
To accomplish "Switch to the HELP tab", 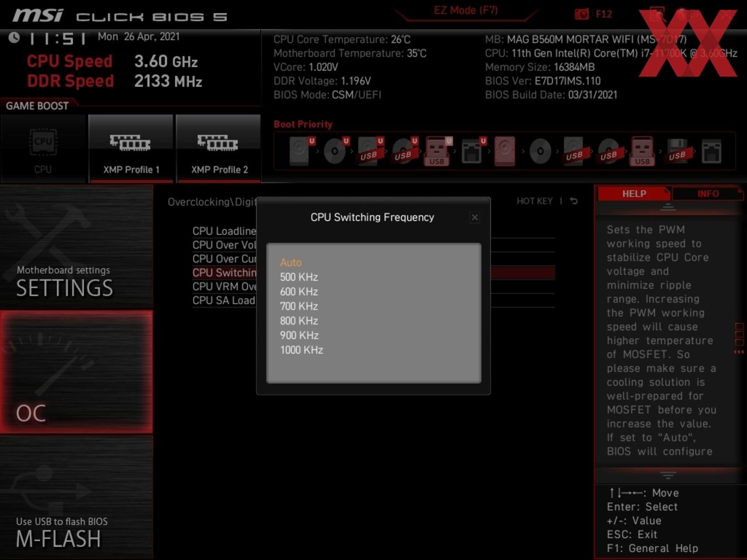I will coord(634,194).
